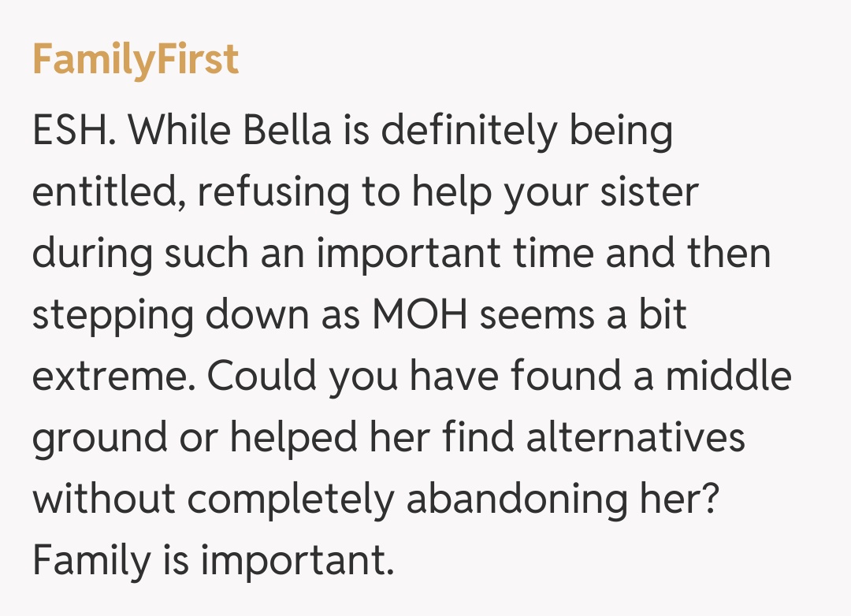Click the word 'alternatives' in the comment

click(635, 438)
